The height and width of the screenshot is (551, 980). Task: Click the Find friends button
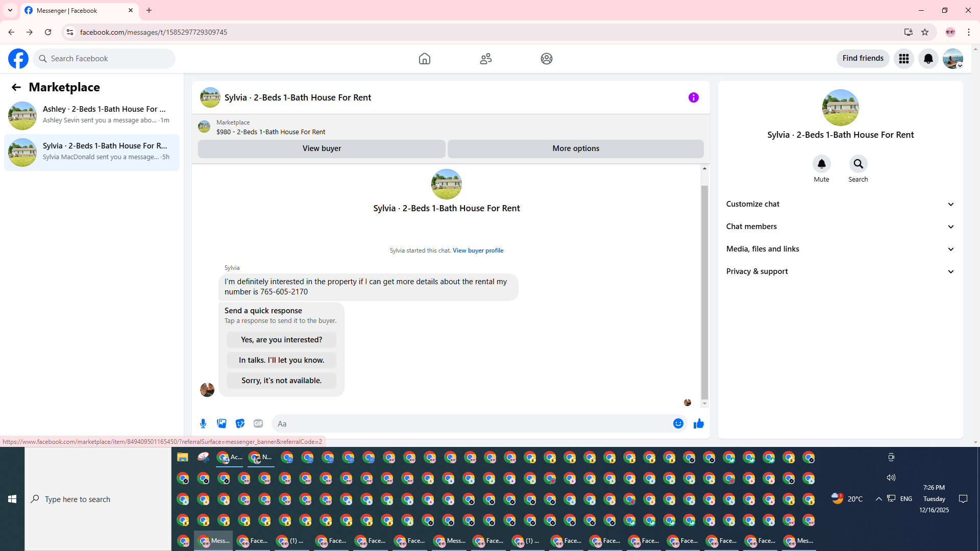click(x=863, y=58)
